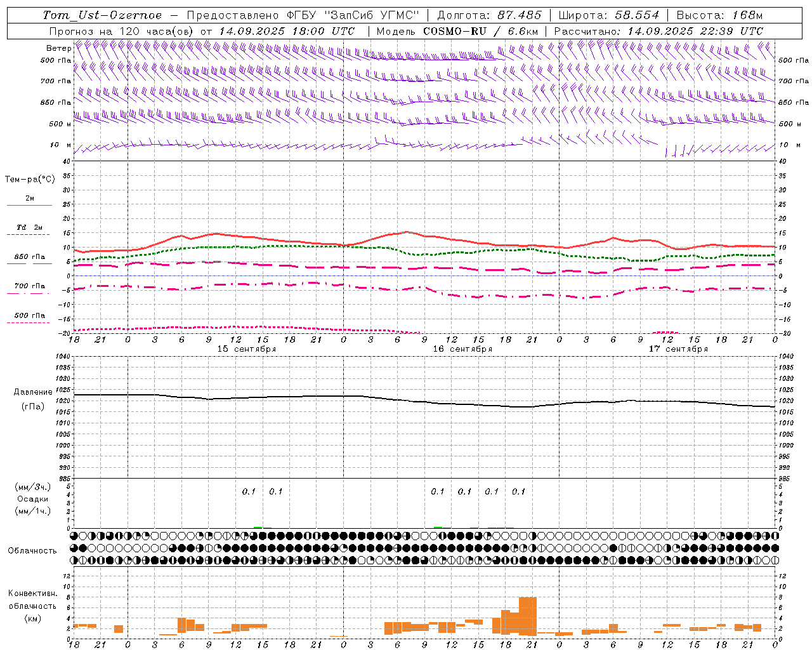Click the tallest orange convective cloud bar
The height and width of the screenshot is (650, 812).
pos(528,616)
